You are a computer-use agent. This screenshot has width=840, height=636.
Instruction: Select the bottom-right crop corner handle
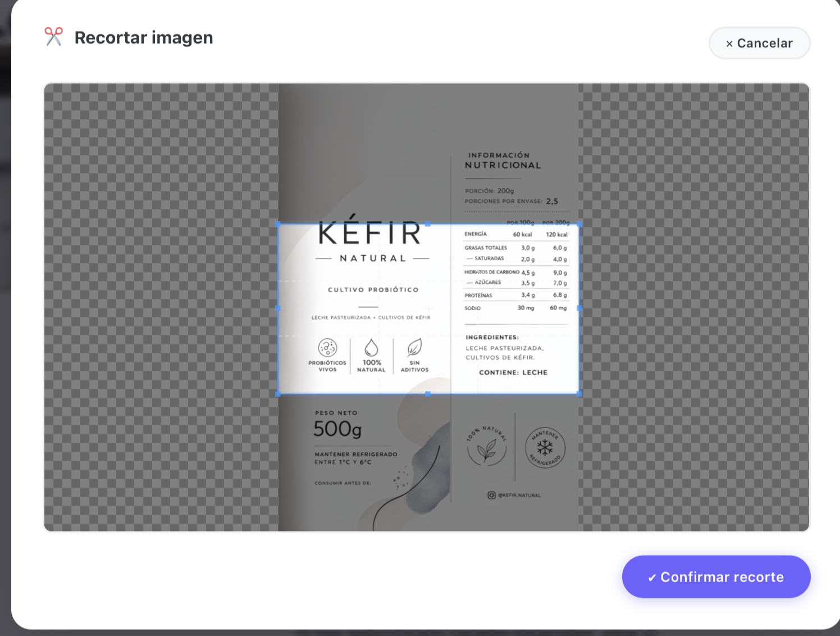pos(579,394)
